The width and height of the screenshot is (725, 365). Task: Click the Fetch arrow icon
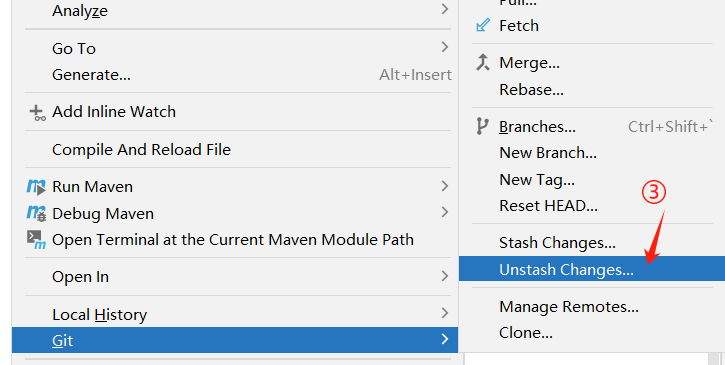pos(483,25)
